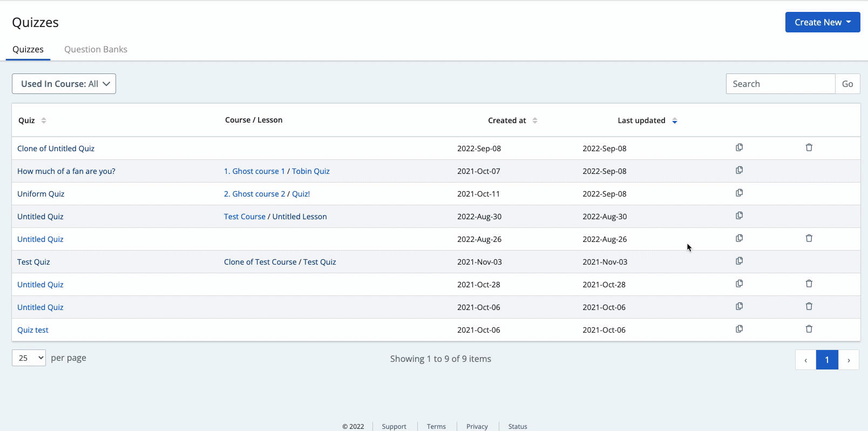Open the Terms footer link
868x431 pixels.
click(436, 426)
